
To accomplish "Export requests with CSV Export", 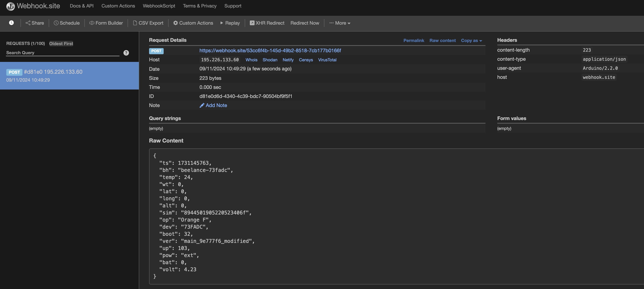I will [x=148, y=23].
